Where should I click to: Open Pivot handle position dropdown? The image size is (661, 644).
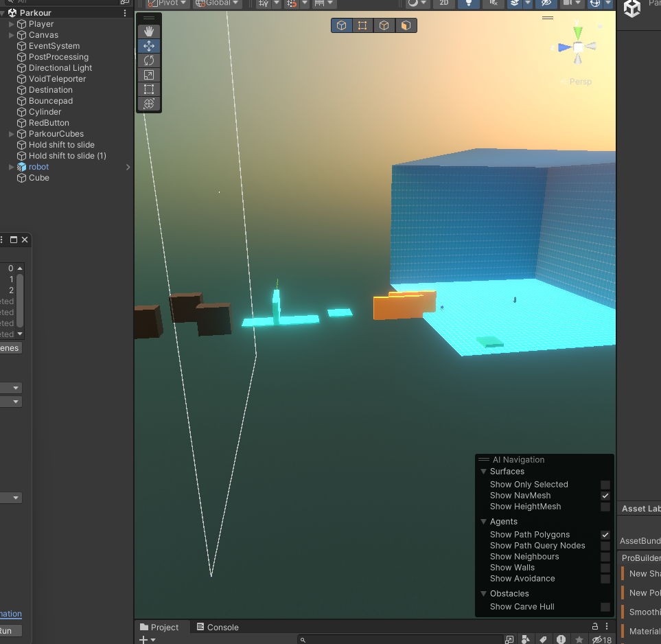(167, 3)
